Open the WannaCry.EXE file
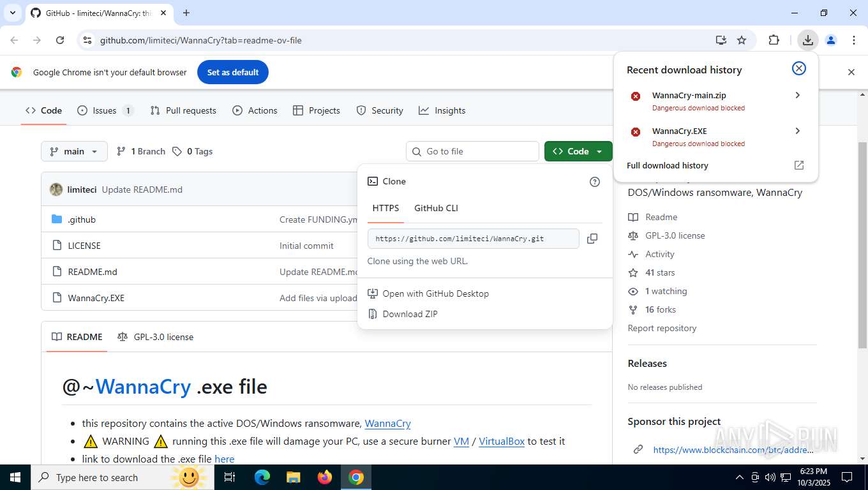 (x=96, y=298)
